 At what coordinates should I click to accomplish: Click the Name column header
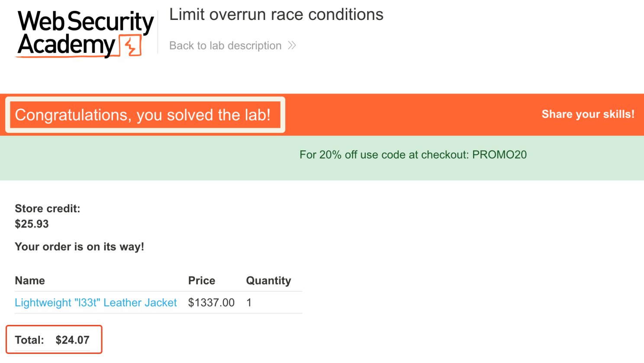tap(30, 280)
